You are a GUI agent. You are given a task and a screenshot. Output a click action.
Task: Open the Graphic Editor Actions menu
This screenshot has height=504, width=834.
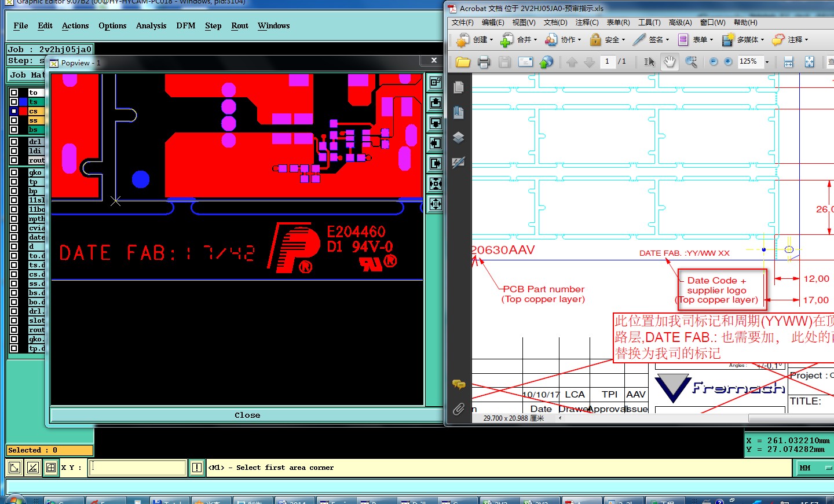(x=75, y=25)
